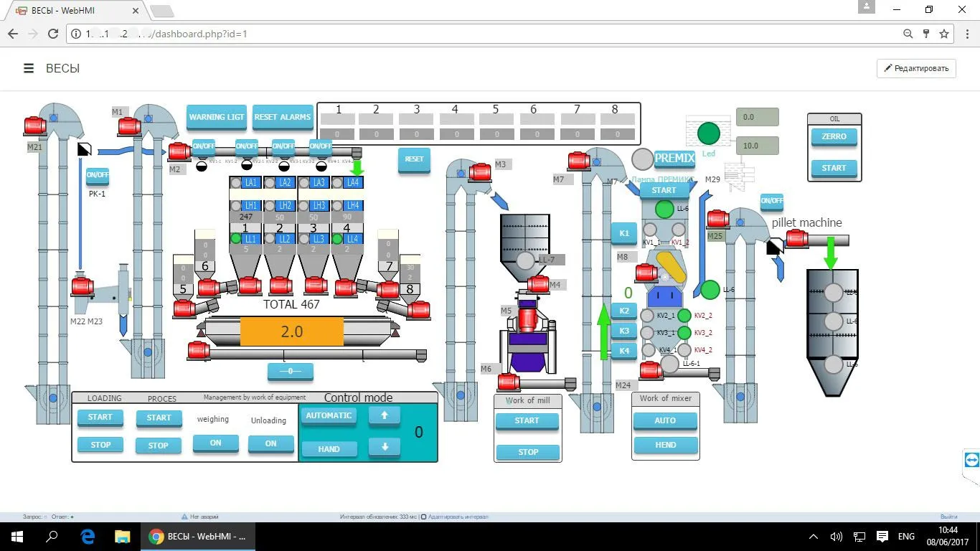
Task: Click the red M21 motor icon
Action: (x=34, y=126)
